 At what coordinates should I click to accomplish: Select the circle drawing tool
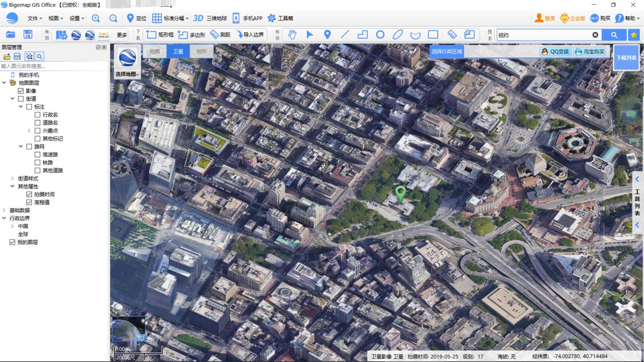coord(380,35)
